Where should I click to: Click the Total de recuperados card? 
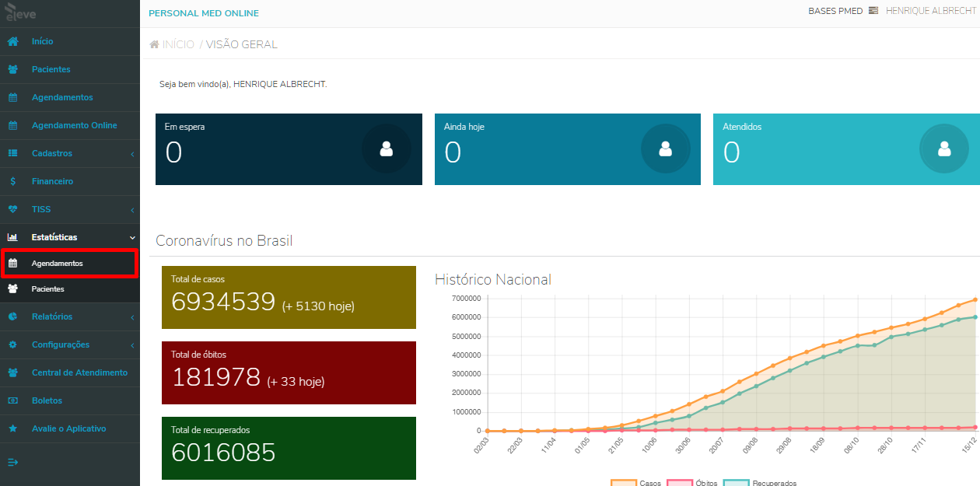tap(289, 448)
